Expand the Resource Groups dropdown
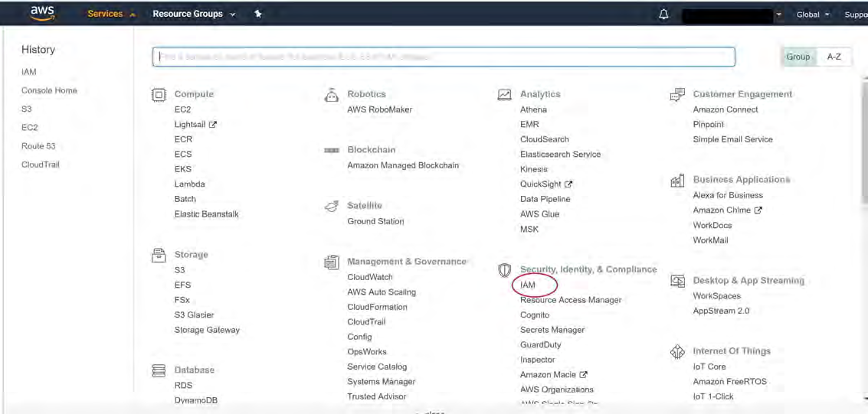This screenshot has width=868, height=414. tap(194, 14)
